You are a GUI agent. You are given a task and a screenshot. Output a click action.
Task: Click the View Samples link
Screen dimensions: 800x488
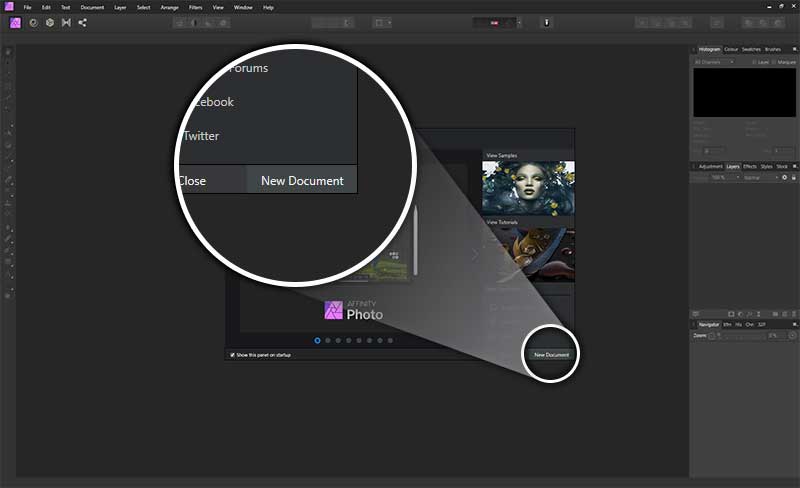[x=502, y=155]
